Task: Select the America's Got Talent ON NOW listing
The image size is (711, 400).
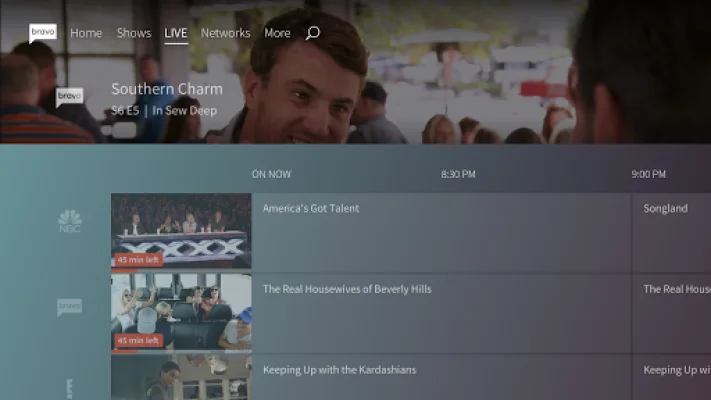Action: pyautogui.click(x=440, y=231)
